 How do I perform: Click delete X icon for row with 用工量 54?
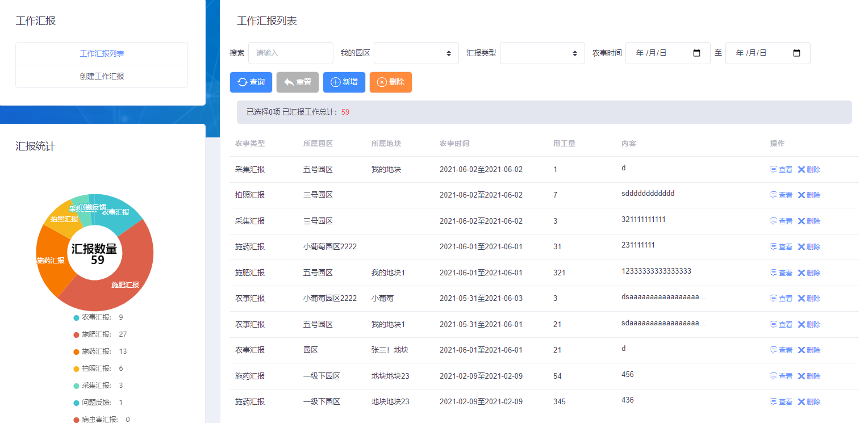click(802, 376)
